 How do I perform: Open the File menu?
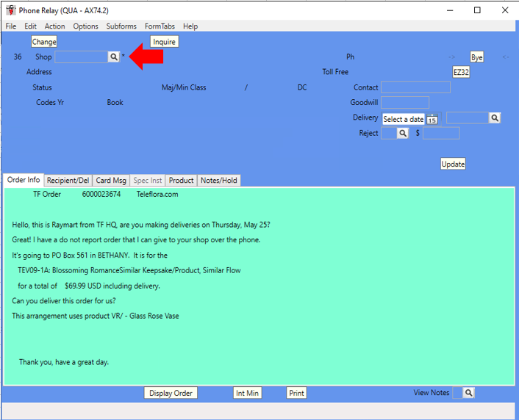[11, 26]
